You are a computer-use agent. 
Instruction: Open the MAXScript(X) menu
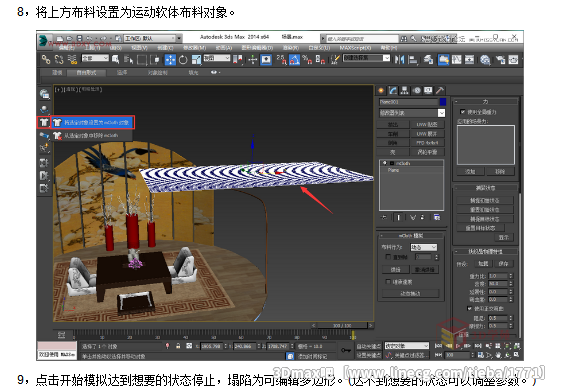click(x=355, y=48)
